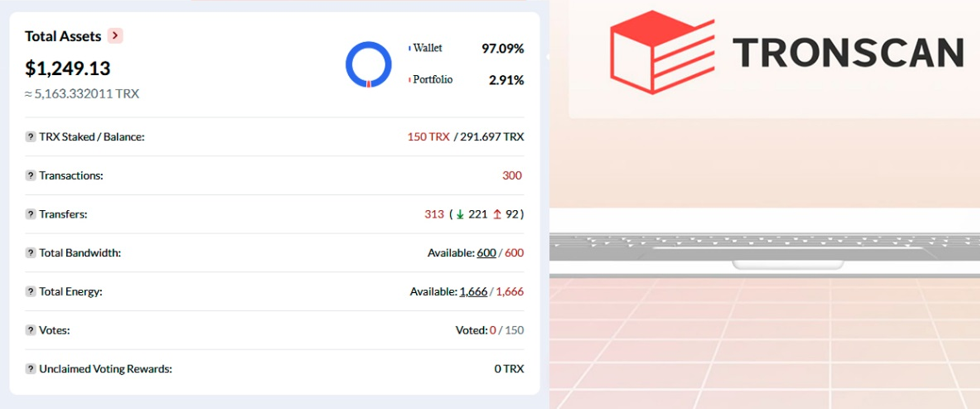Click the $1,249.13 total assets value
Image resolution: width=980 pixels, height=409 pixels.
[x=68, y=68]
